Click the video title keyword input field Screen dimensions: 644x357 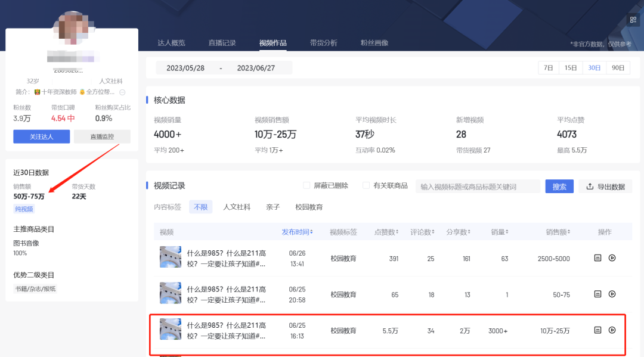(x=477, y=186)
